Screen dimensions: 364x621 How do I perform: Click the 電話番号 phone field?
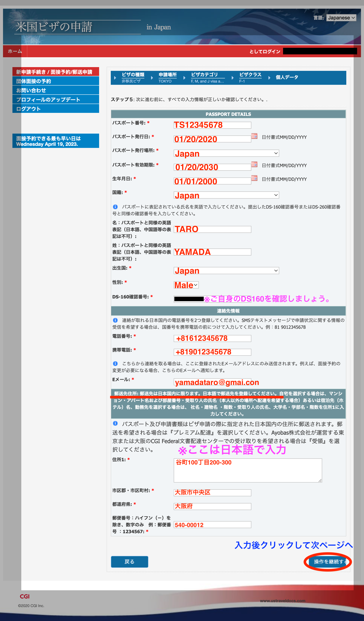click(213, 338)
